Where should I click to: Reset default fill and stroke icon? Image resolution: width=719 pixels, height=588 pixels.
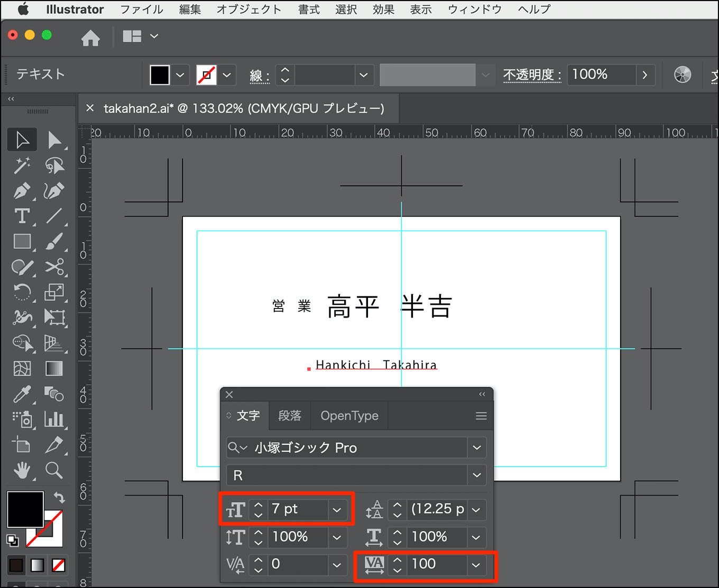coord(12,540)
